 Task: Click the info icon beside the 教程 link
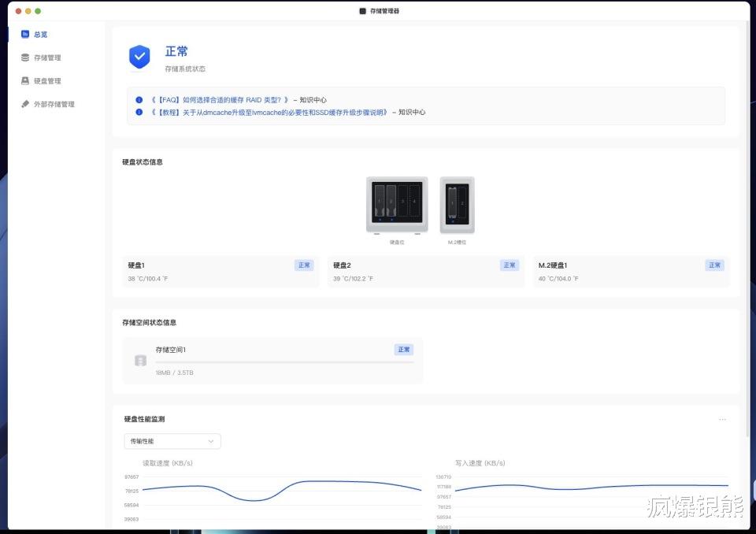(139, 112)
